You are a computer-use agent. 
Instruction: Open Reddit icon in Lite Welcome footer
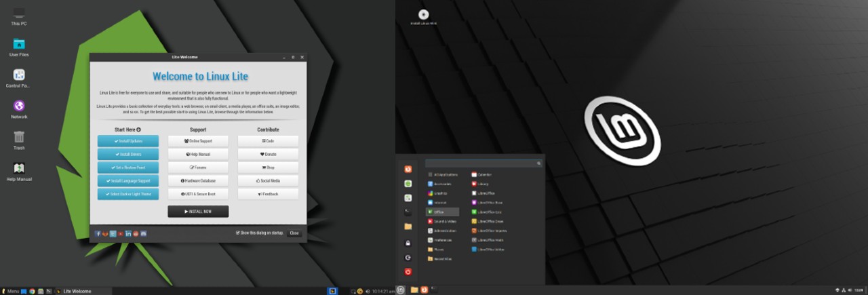136,233
